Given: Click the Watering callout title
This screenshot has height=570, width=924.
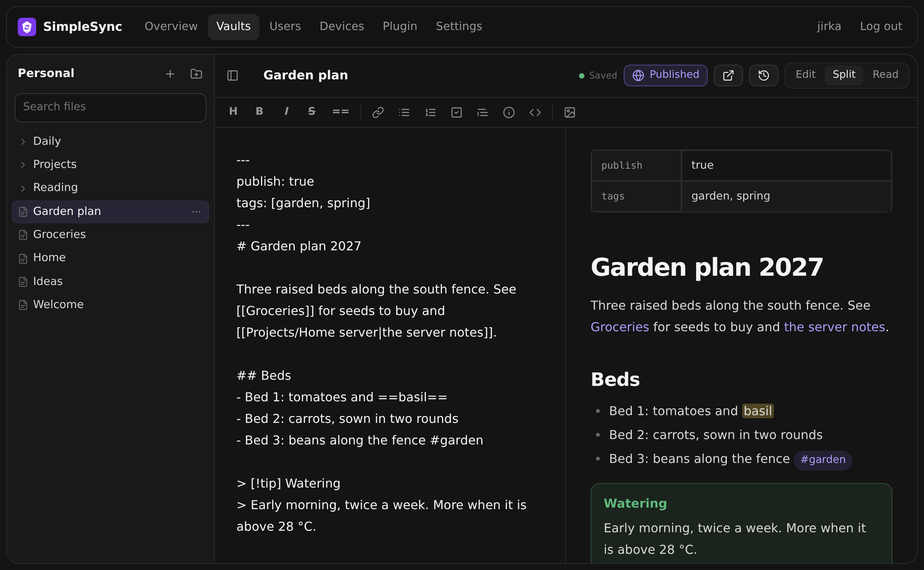Looking at the screenshot, I should click(x=635, y=503).
